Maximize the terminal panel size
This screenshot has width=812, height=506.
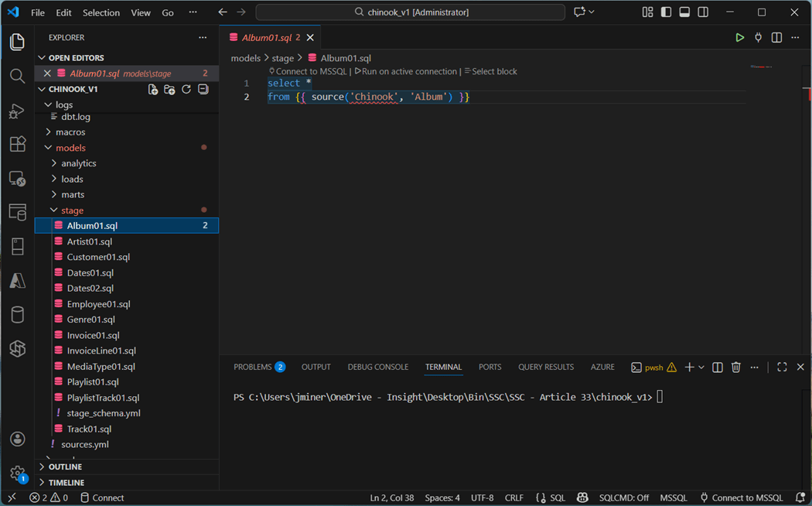click(x=782, y=368)
